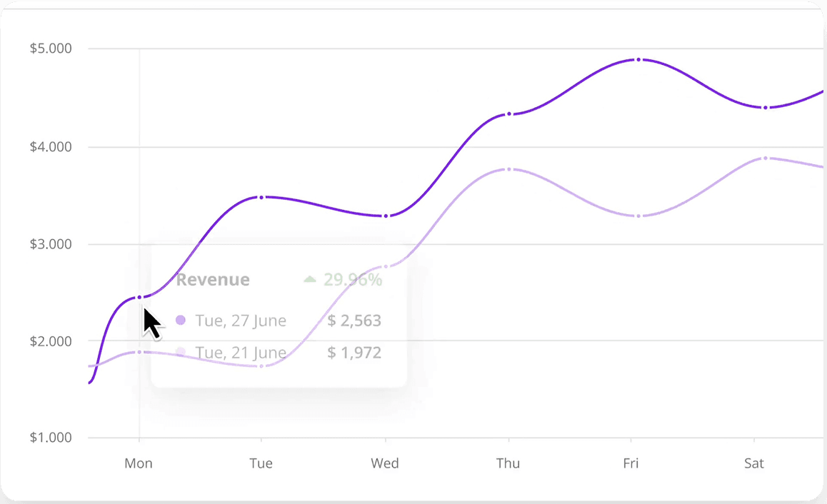This screenshot has height=504, width=827.
Task: Select the light purple line's Tuesday data point
Action: pos(261,366)
